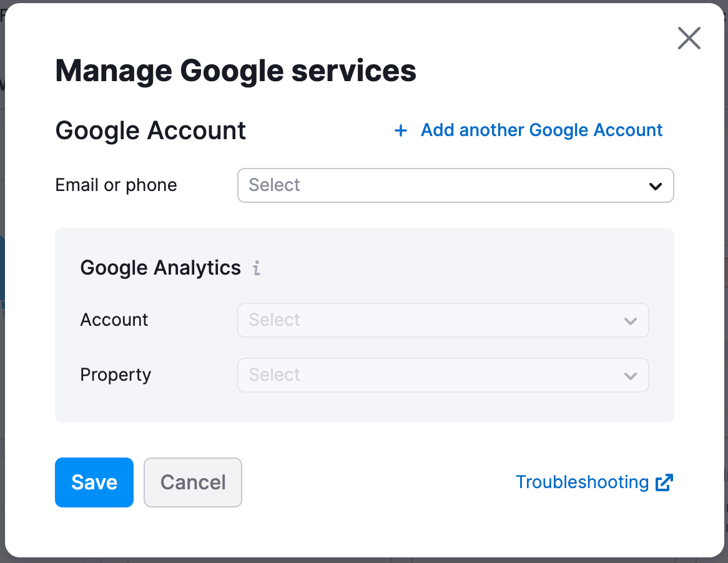728x563 pixels.
Task: Open the Google Analytics info tooltip icon
Action: [x=256, y=268]
